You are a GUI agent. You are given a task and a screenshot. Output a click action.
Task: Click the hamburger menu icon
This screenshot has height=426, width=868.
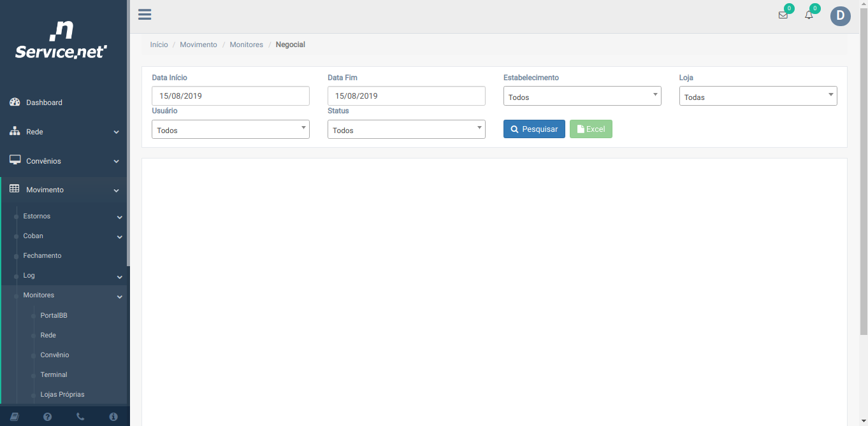[x=145, y=15]
